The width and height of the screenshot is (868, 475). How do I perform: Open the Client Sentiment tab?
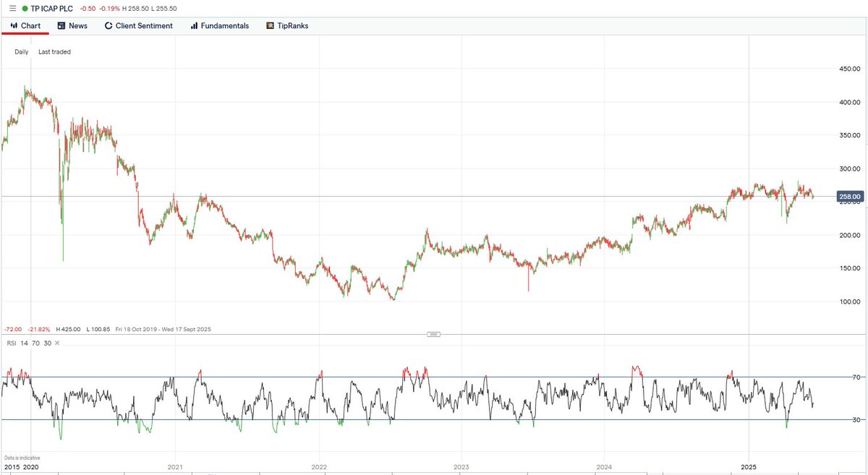(139, 25)
